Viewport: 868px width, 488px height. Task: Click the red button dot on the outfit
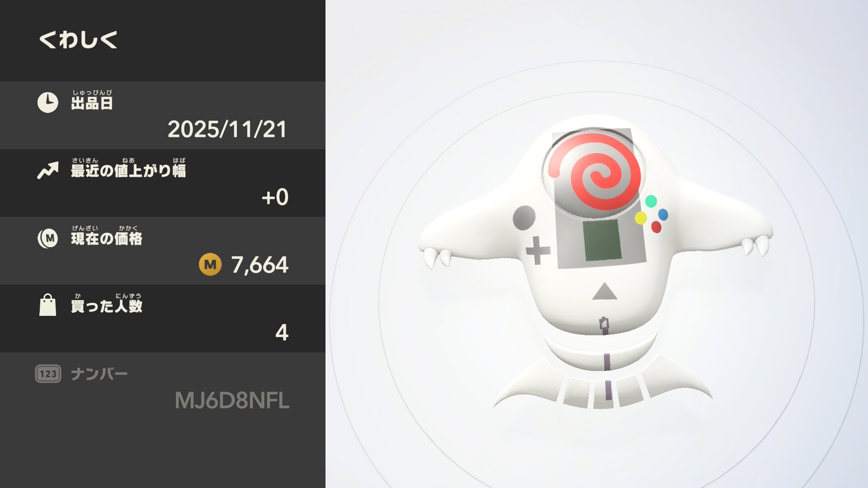(x=656, y=227)
